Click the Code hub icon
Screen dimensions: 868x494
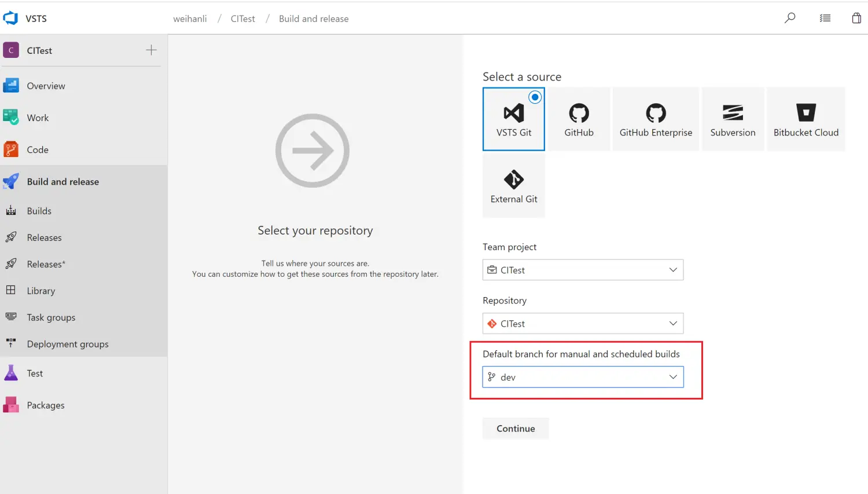(x=11, y=149)
